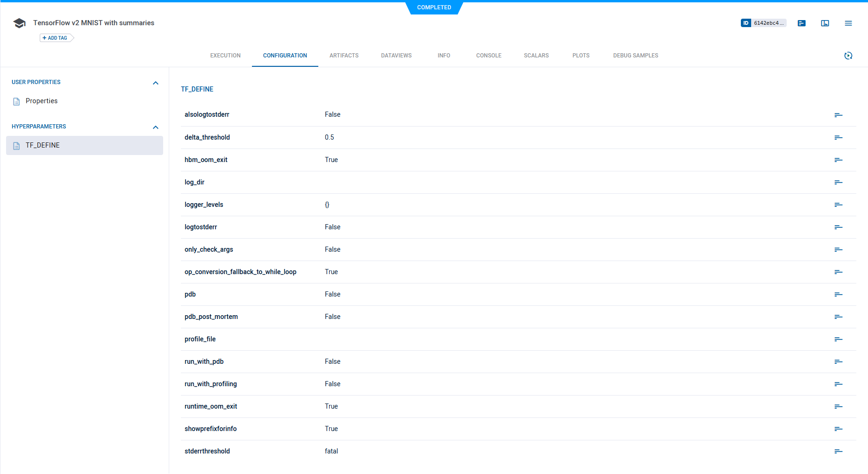The width and height of the screenshot is (868, 474).
Task: Click the Add Tag button
Action: pos(56,38)
